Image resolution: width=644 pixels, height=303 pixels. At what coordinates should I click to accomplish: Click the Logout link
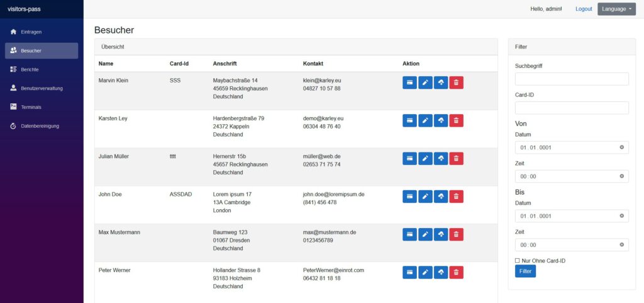[x=584, y=9]
